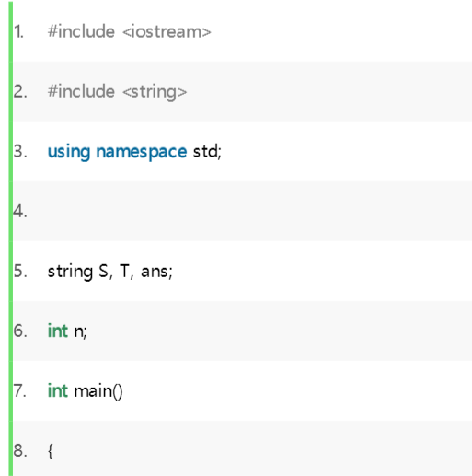The height and width of the screenshot is (476, 472).
Task: Click the variable S declaration
Action: click(x=105, y=272)
